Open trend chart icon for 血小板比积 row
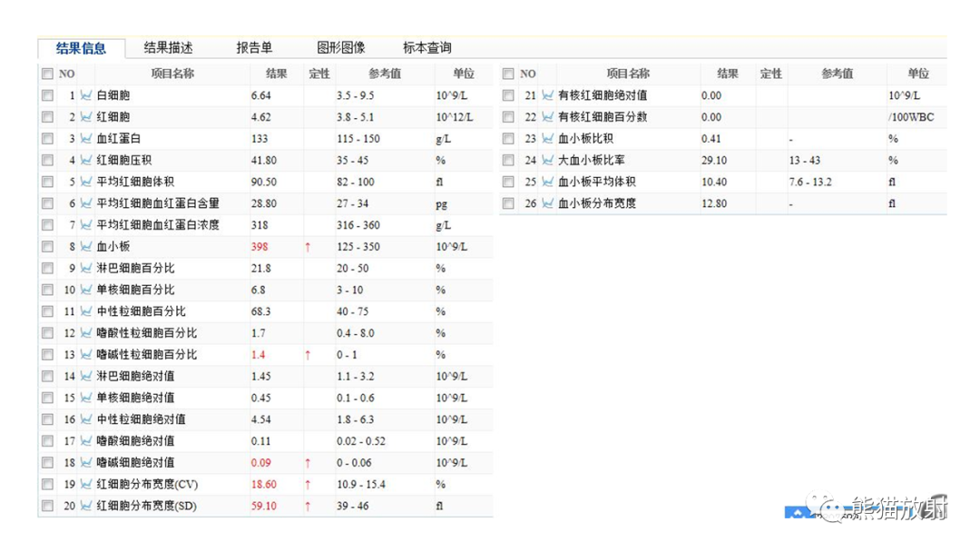980x552 pixels. (547, 138)
